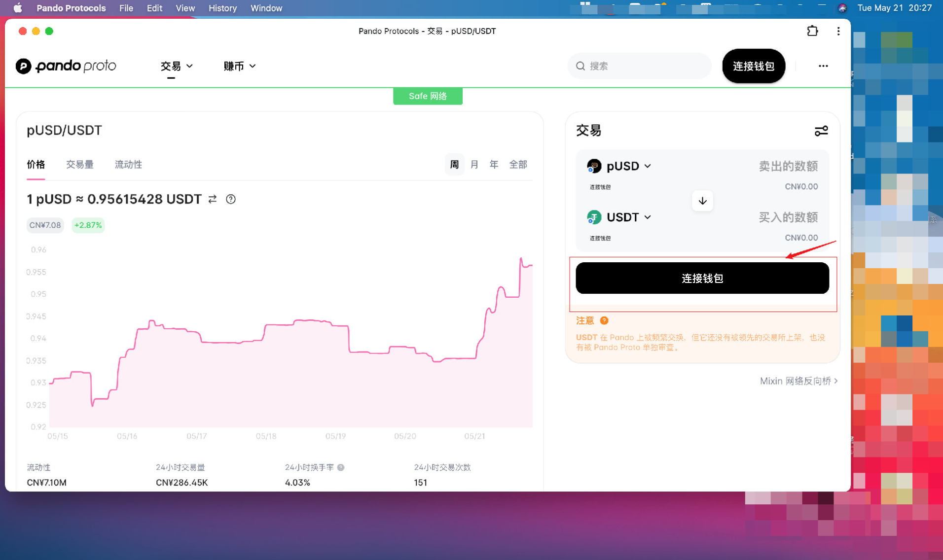Open the History menu in menu bar
Viewport: 943px width, 560px height.
click(222, 8)
